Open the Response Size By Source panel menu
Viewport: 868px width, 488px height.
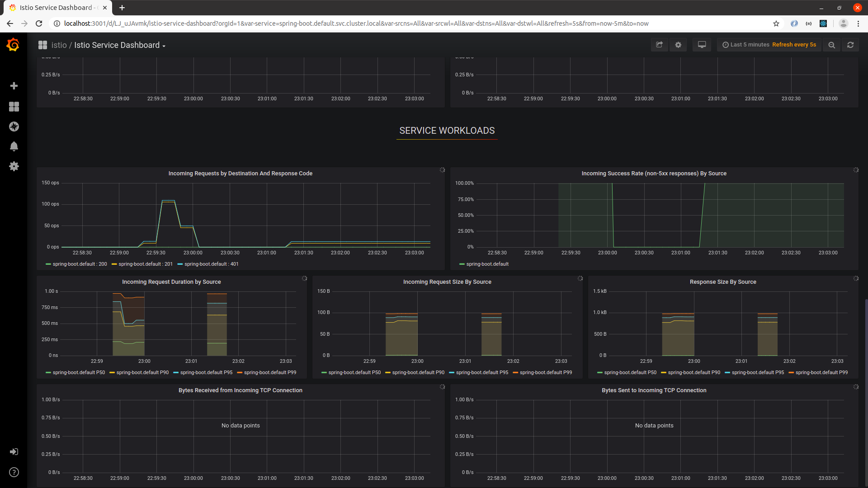click(722, 282)
